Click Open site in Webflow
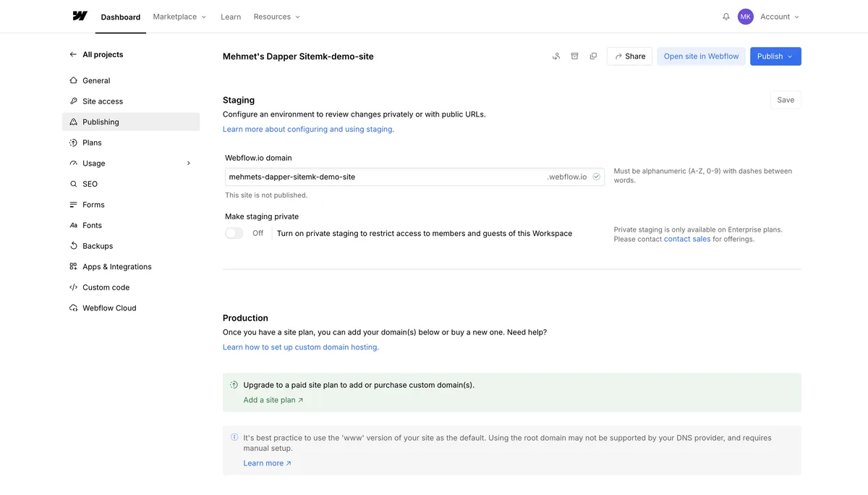The image size is (868, 495). tap(701, 56)
